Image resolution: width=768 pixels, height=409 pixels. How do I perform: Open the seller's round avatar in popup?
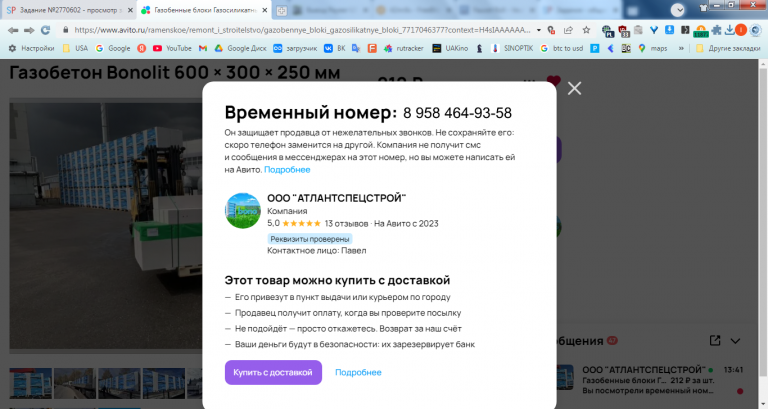[x=242, y=211]
